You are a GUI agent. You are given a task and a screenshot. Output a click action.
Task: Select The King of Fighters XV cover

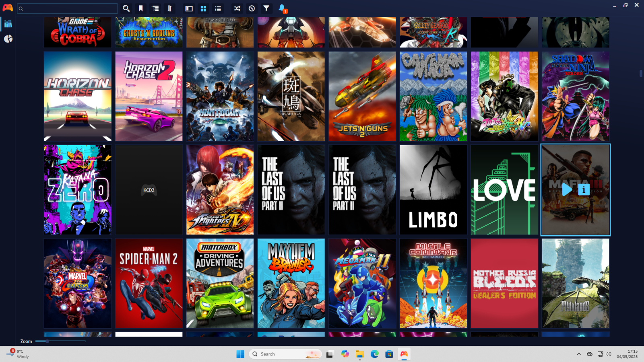tap(220, 190)
